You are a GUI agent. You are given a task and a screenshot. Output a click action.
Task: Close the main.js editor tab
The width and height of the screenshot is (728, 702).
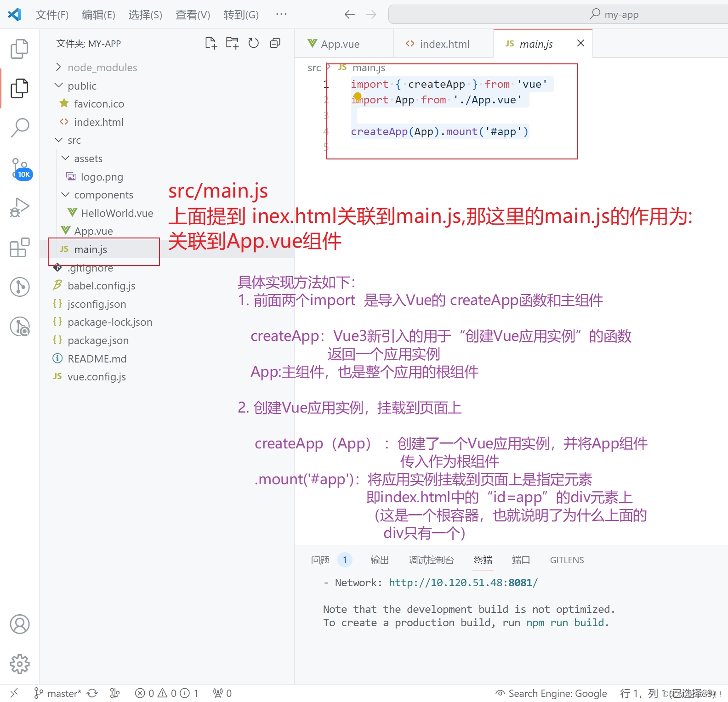click(580, 43)
